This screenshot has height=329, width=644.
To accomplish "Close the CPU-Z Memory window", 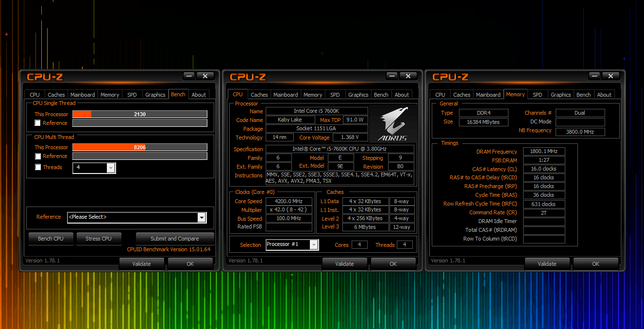I will pyautogui.click(x=611, y=76).
